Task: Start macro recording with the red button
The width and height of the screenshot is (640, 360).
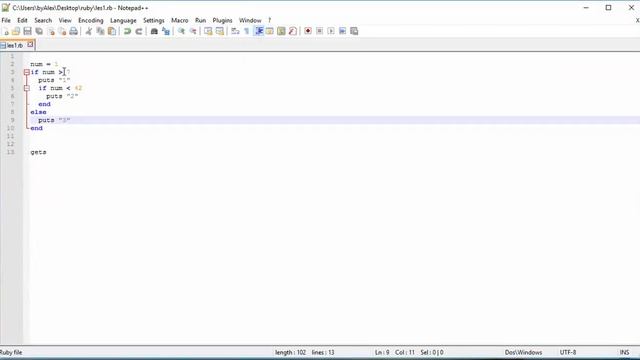Action: pos(308,31)
